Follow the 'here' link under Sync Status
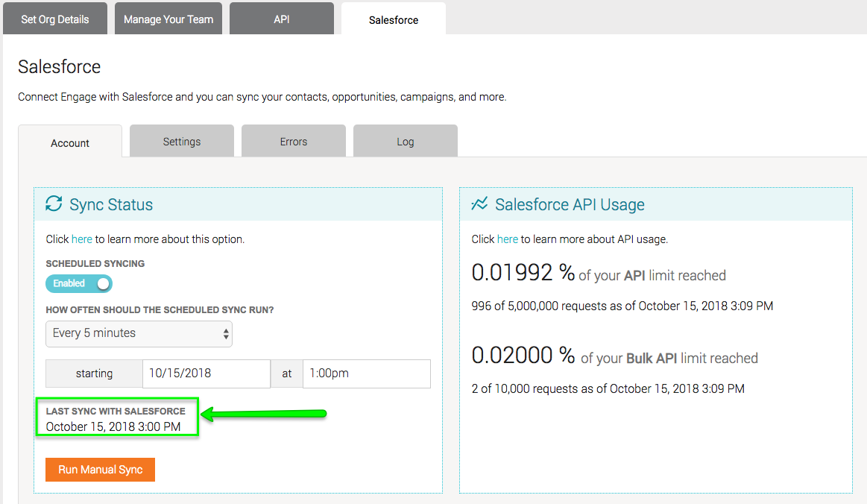This screenshot has height=504, width=867. coord(82,239)
